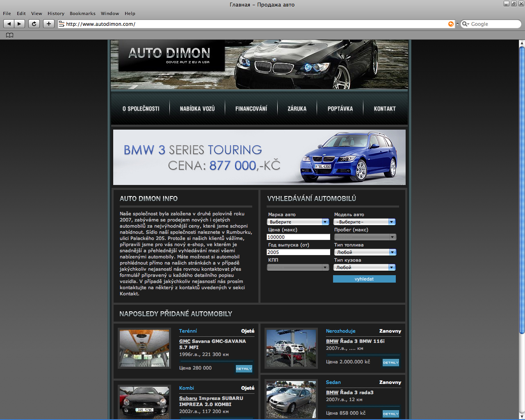
Task: Open the GMC Savana photo thumbnail
Action: pyautogui.click(x=144, y=348)
